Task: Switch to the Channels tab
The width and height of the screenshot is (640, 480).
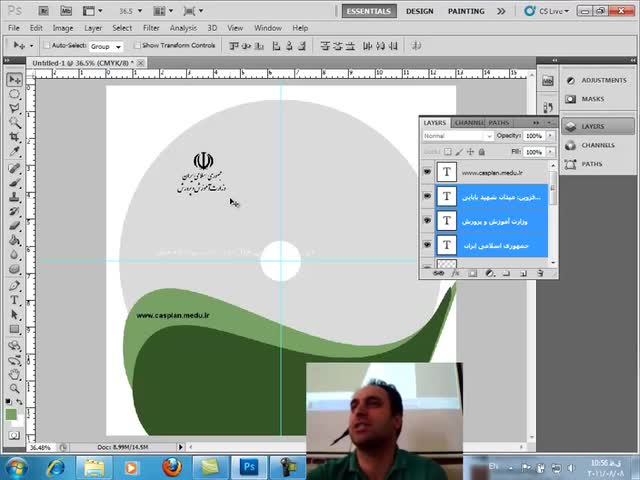Action: [x=469, y=122]
